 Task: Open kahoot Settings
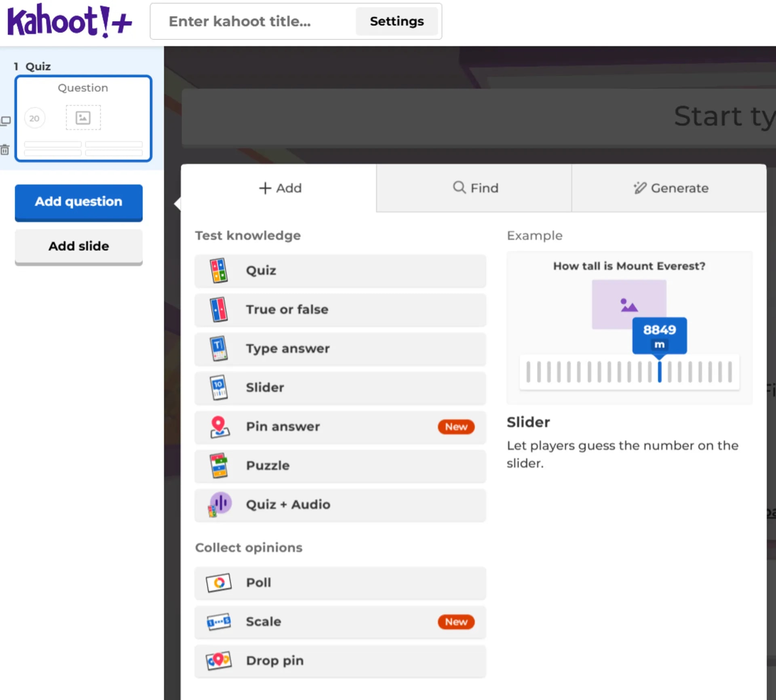(396, 21)
